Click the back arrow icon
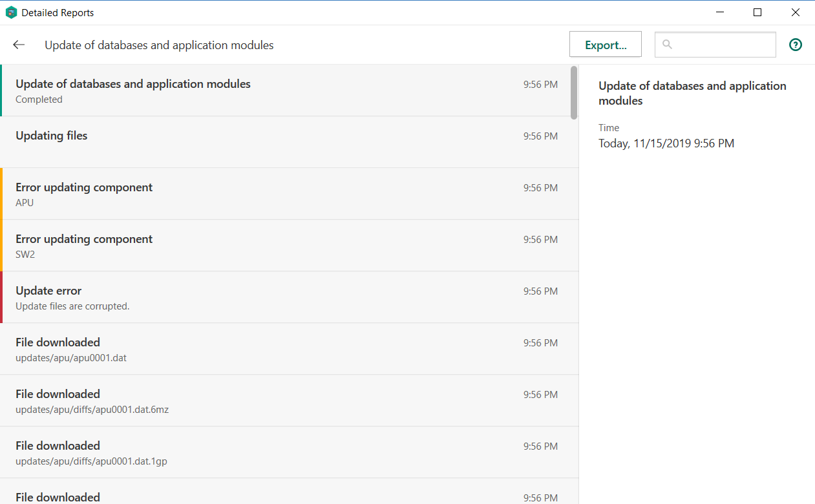The height and width of the screenshot is (504, 815). (19, 45)
